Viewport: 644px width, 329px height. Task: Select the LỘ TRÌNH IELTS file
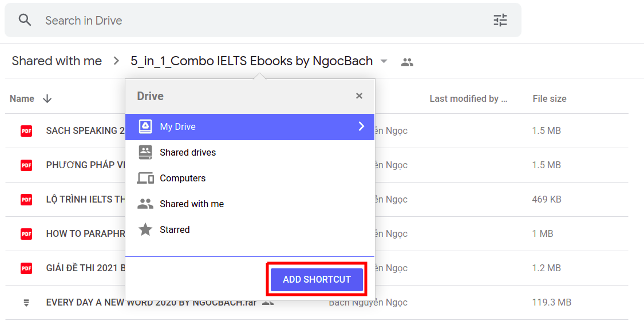(x=317, y=200)
